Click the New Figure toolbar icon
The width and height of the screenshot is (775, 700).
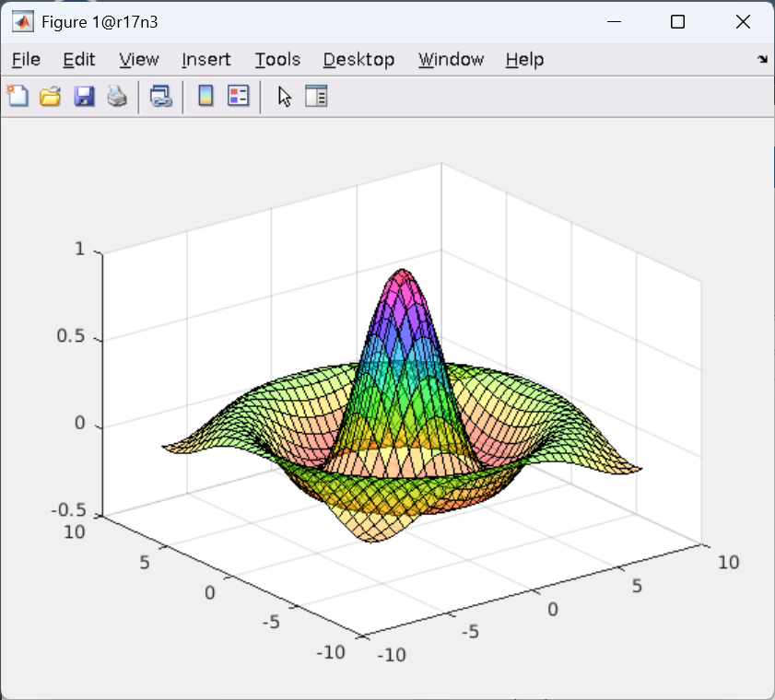17,96
